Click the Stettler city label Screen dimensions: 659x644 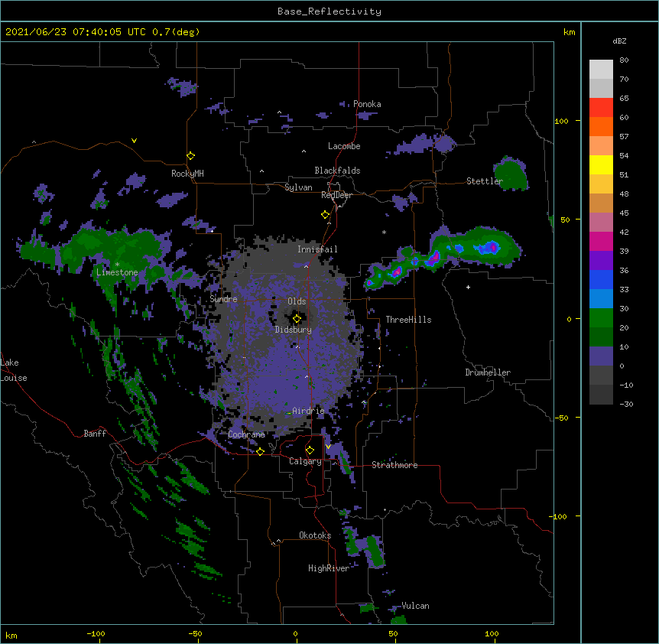485,181
